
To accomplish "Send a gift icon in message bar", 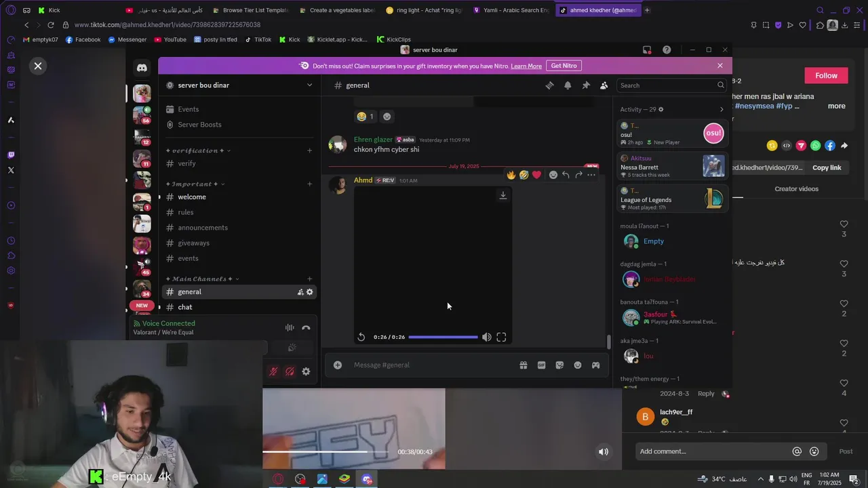I will 524,365.
